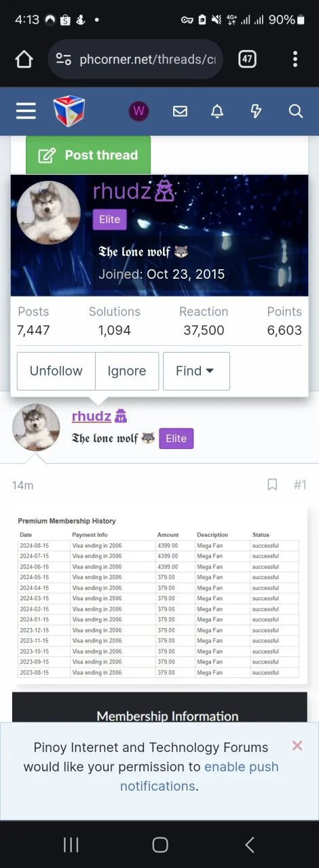Open the forum search magnifier
319x868 pixels.
coord(296,111)
